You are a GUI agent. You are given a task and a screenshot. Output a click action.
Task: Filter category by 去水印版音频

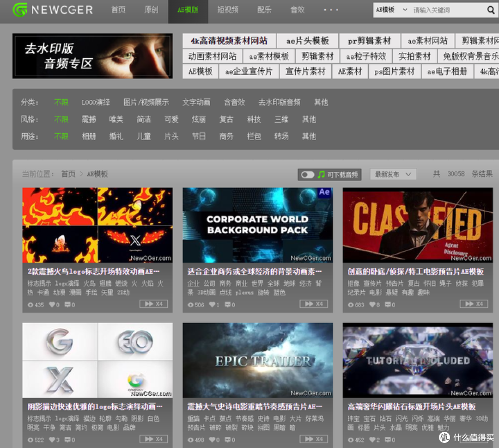point(279,102)
